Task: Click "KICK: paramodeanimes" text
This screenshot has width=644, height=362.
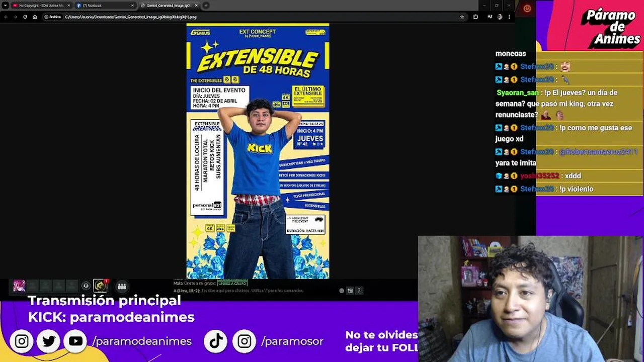Action: click(111, 317)
